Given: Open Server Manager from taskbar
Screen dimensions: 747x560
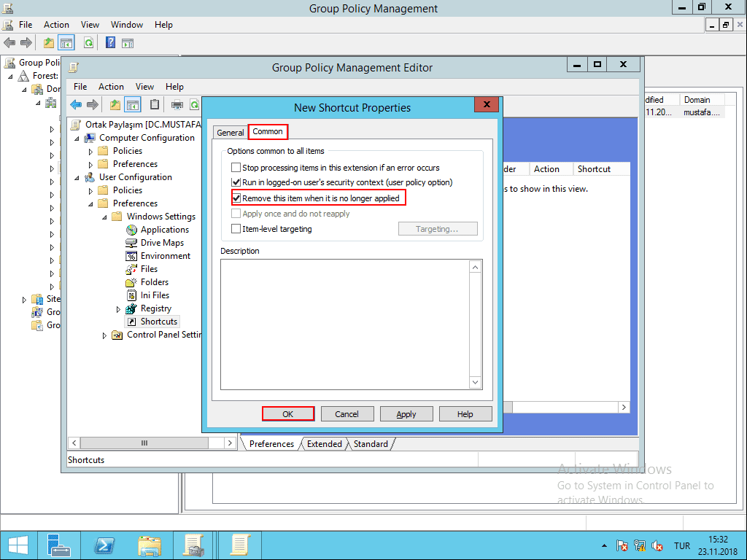Looking at the screenshot, I should tap(59, 545).
